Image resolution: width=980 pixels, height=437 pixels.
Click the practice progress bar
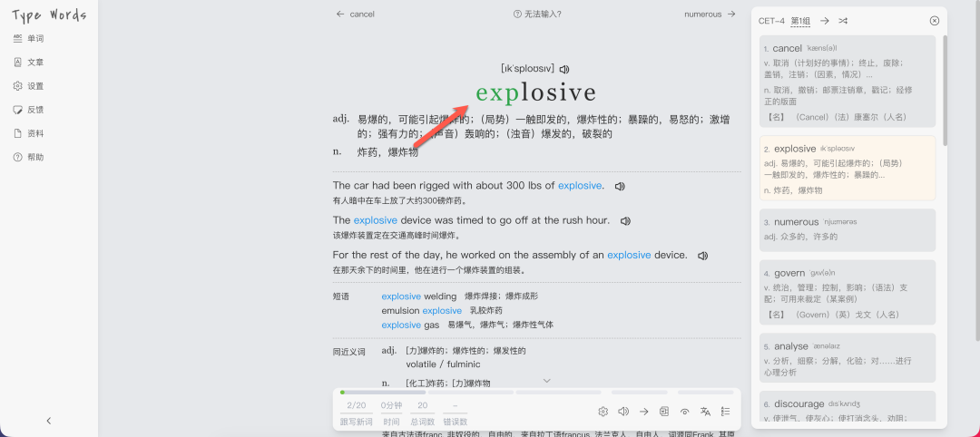click(537, 392)
